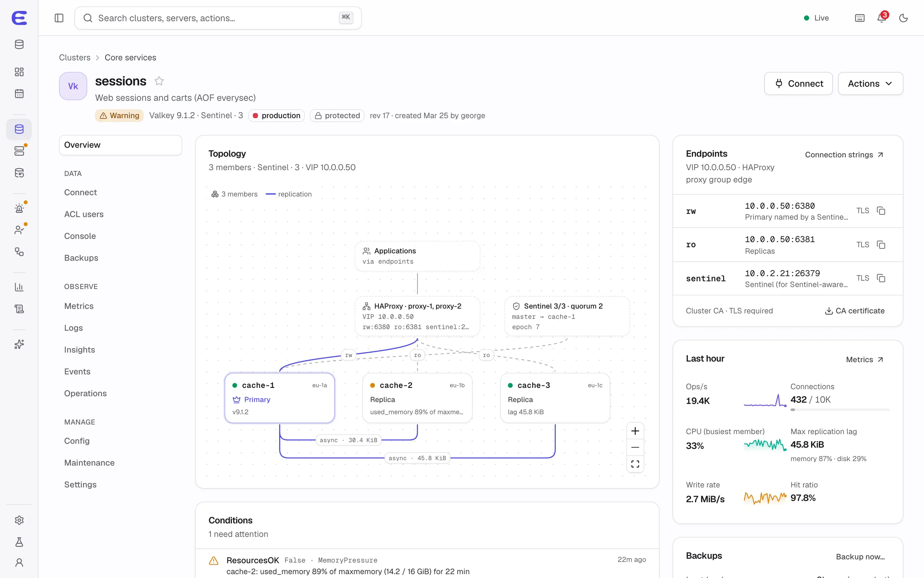Click the Core services breadcrumb
Image resolution: width=924 pixels, height=578 pixels.
point(130,57)
